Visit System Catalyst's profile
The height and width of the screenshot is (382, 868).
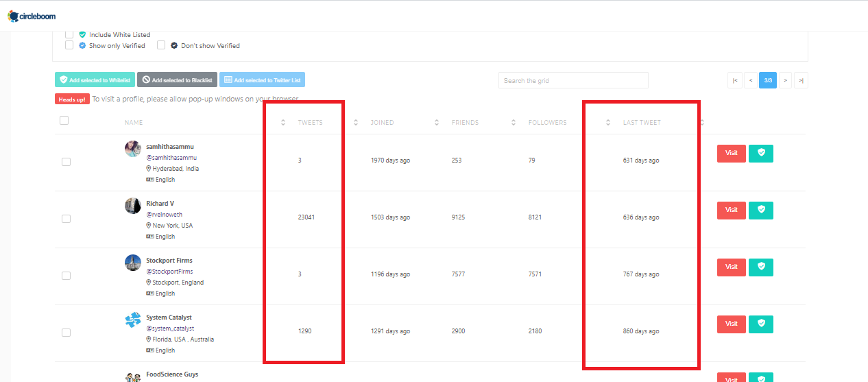click(732, 324)
